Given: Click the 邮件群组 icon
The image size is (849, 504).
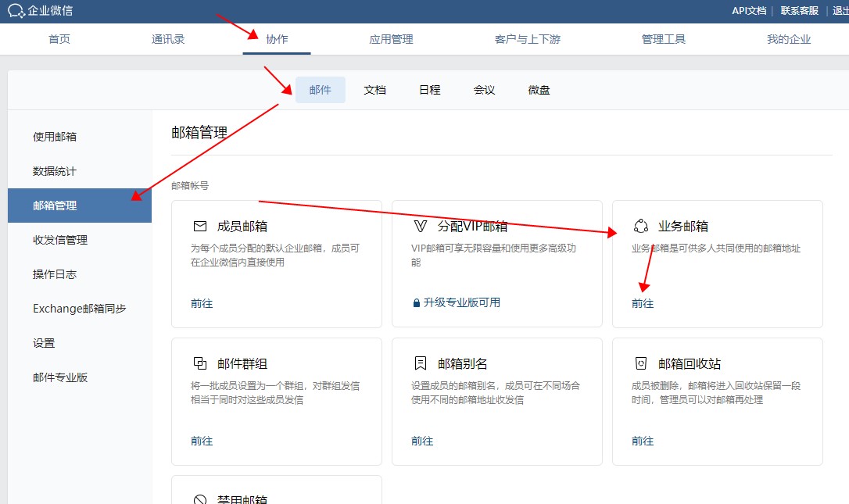Looking at the screenshot, I should (199, 364).
